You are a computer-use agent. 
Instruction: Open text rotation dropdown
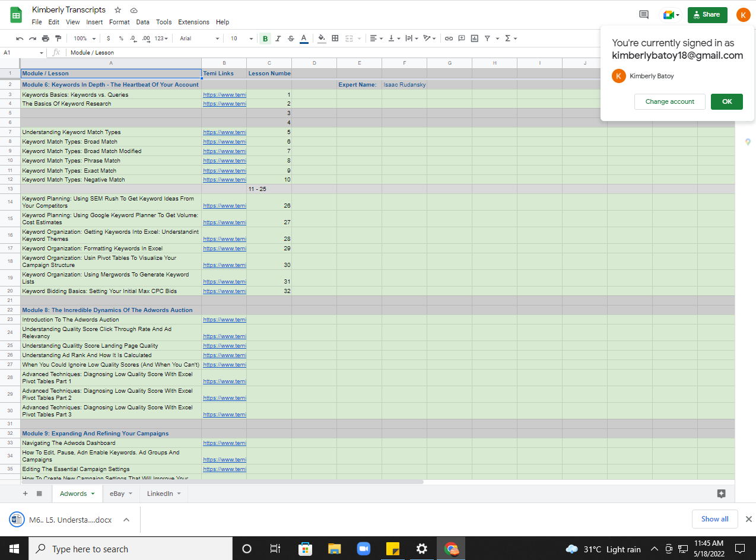(430, 39)
